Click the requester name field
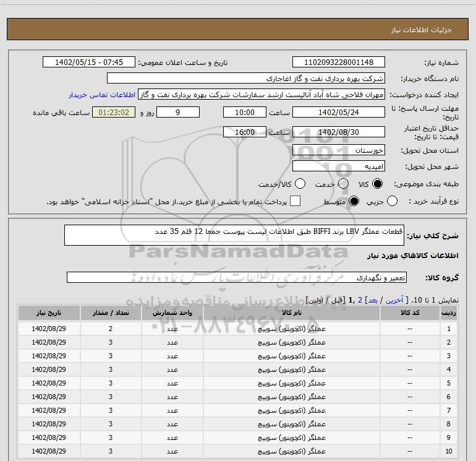Viewport: 476px width, 461px height. point(261,94)
